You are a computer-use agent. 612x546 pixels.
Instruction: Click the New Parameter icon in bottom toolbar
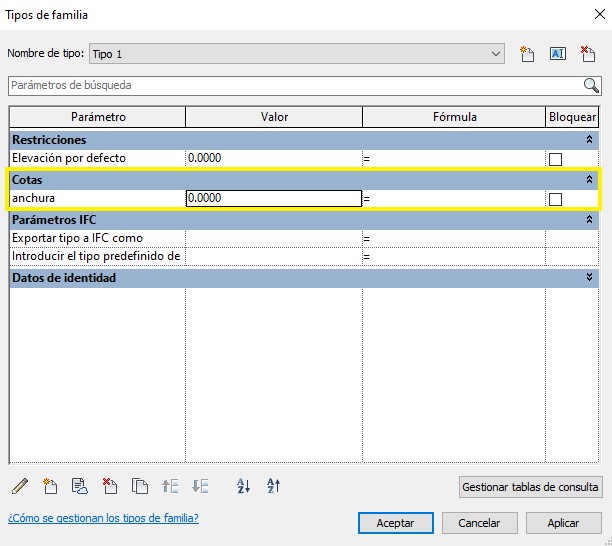coord(50,487)
